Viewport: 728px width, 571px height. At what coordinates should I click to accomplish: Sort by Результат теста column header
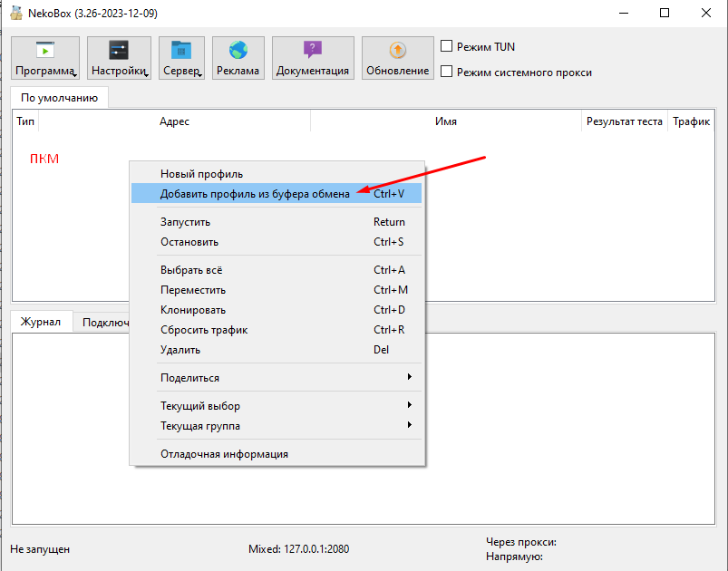(624, 121)
